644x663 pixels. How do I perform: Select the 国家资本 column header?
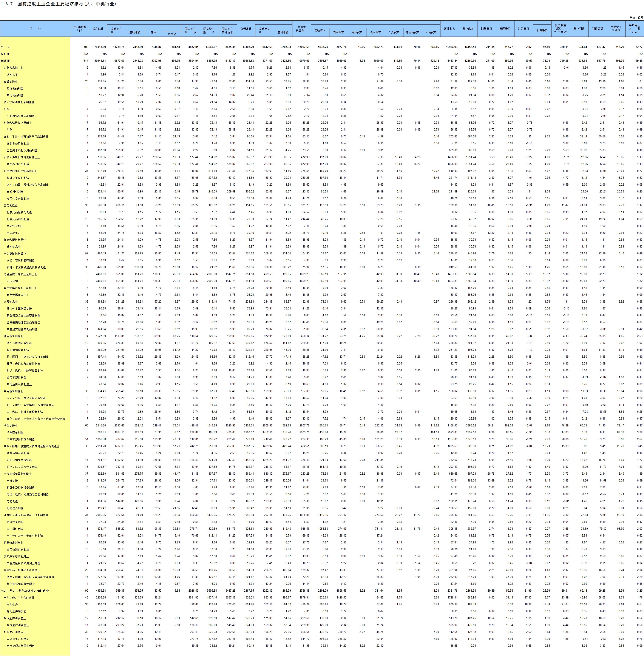point(338,32)
